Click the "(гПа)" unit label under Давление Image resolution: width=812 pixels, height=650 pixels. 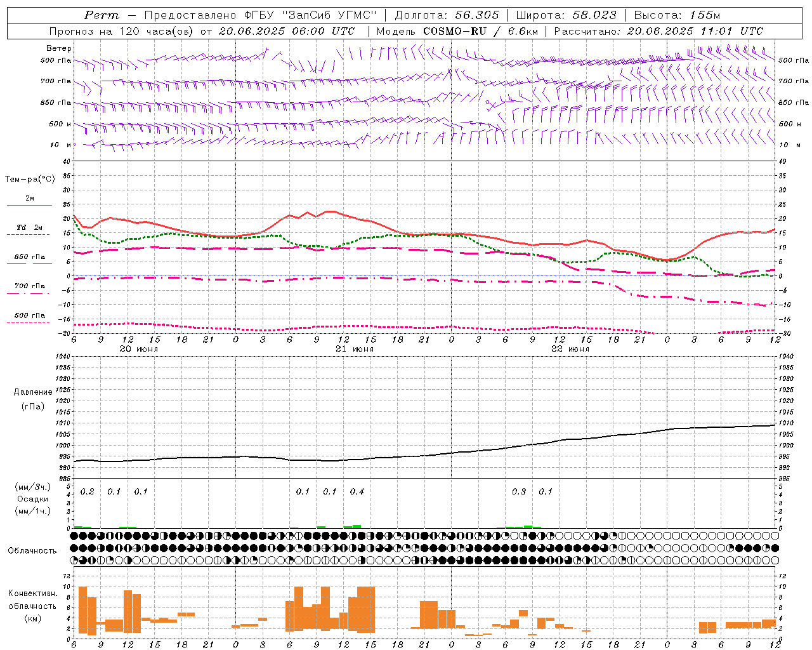pos(32,406)
